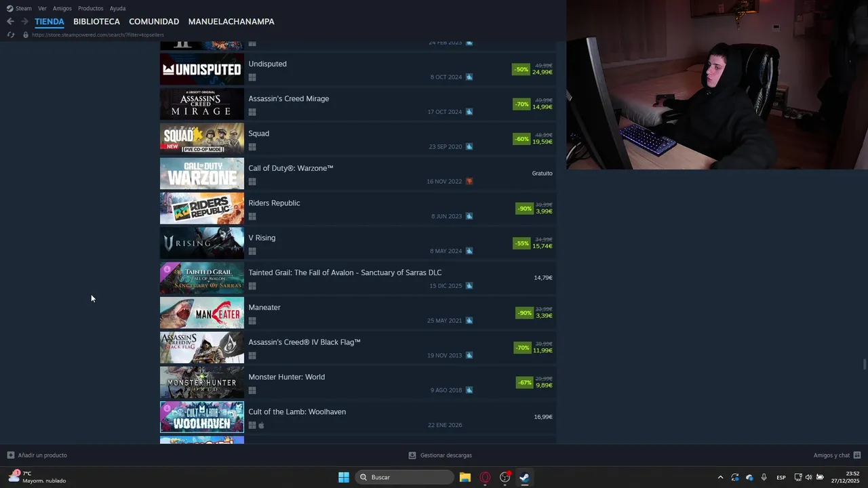
Task: Click the Undisputed game title
Action: coord(267,64)
